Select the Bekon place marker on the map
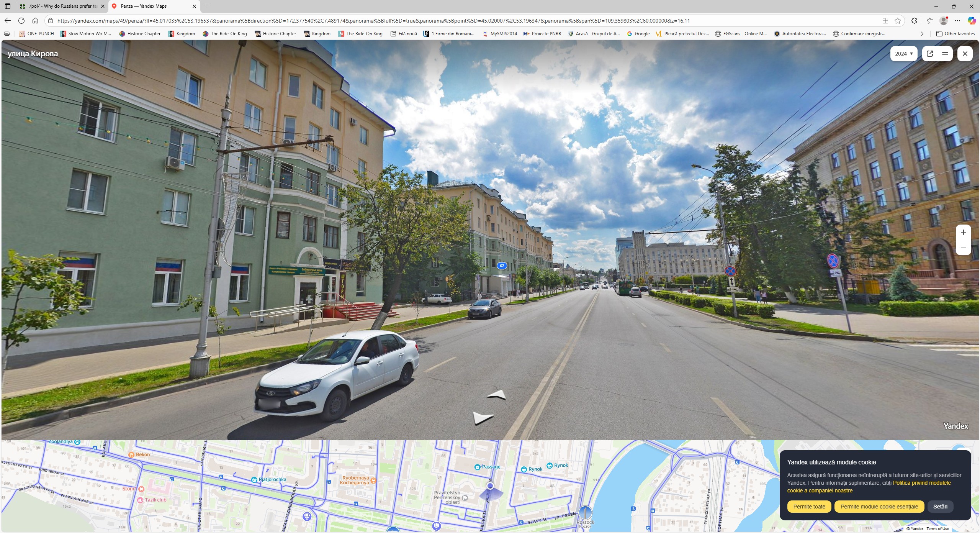This screenshot has height=533, width=980. (131, 454)
